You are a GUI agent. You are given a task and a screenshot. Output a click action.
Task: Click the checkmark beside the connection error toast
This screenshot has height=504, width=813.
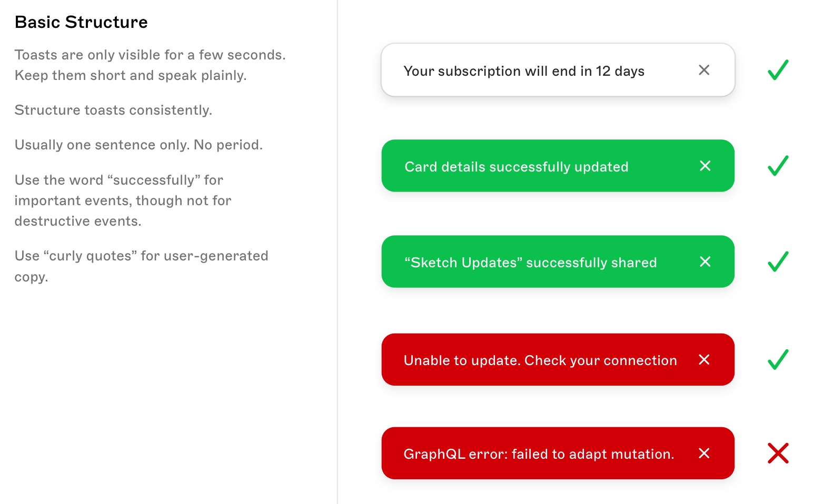pyautogui.click(x=777, y=360)
